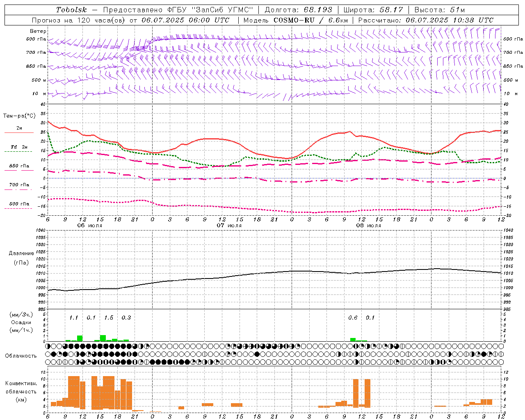Click the Широта: 58.17 value

click(373, 10)
